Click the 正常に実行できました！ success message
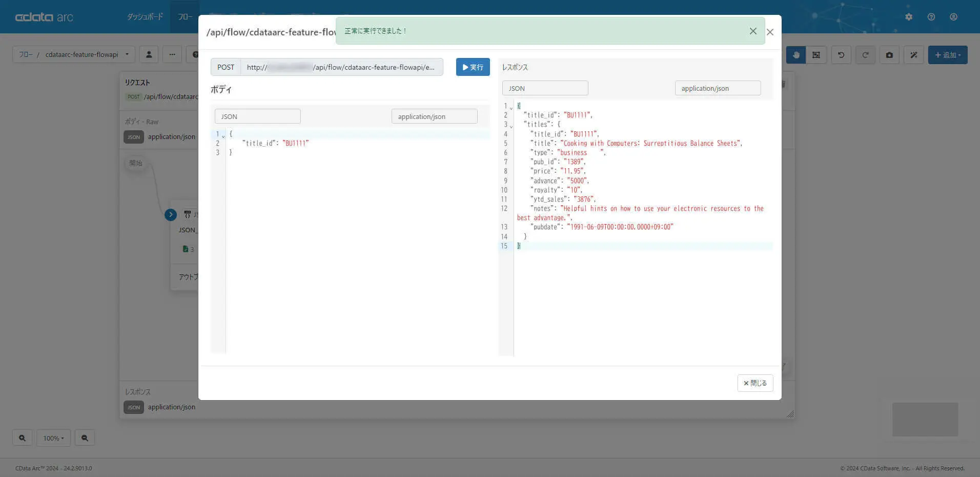980x477 pixels. click(376, 31)
